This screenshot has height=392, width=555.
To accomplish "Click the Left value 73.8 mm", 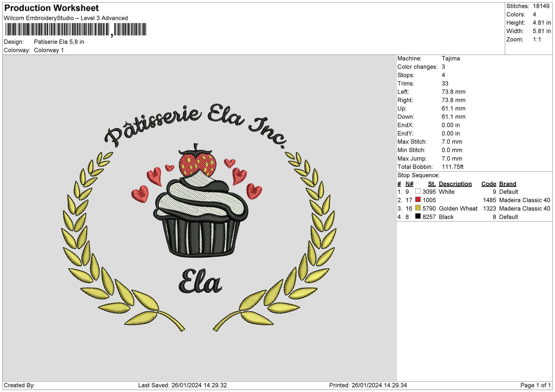I will (x=453, y=92).
